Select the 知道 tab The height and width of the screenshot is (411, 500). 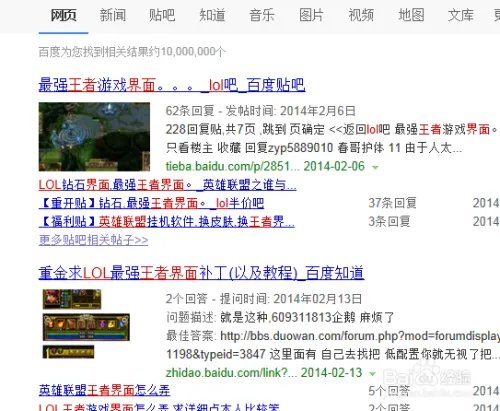click(212, 15)
